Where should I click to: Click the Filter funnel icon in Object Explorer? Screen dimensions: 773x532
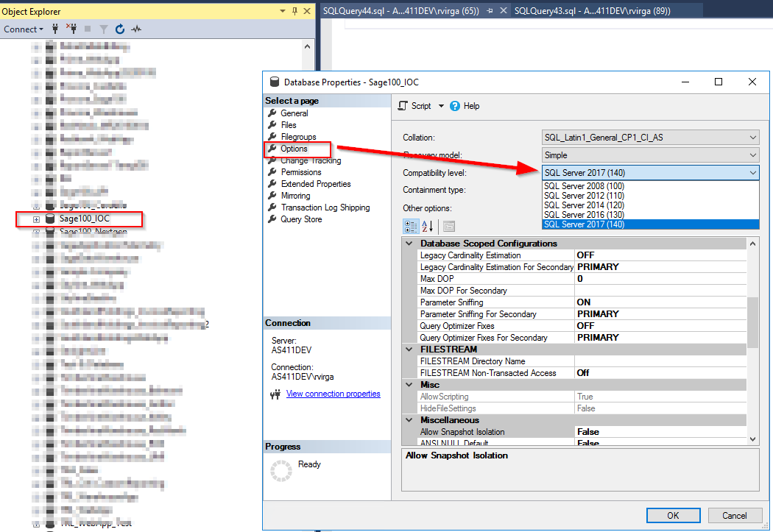point(104,29)
